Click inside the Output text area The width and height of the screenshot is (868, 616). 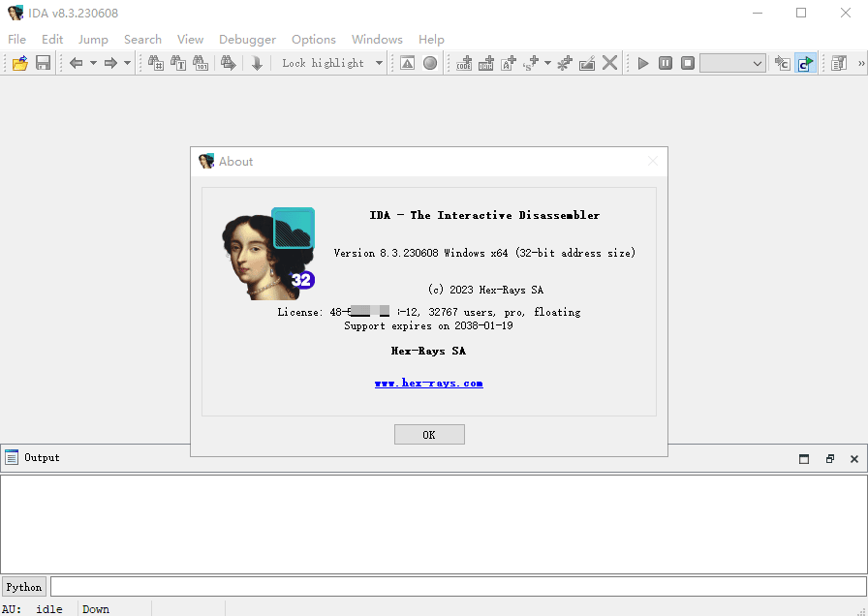(x=433, y=524)
